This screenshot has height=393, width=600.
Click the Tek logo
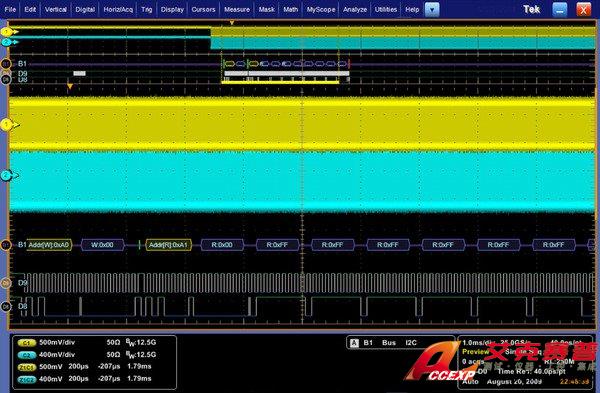[x=532, y=9]
